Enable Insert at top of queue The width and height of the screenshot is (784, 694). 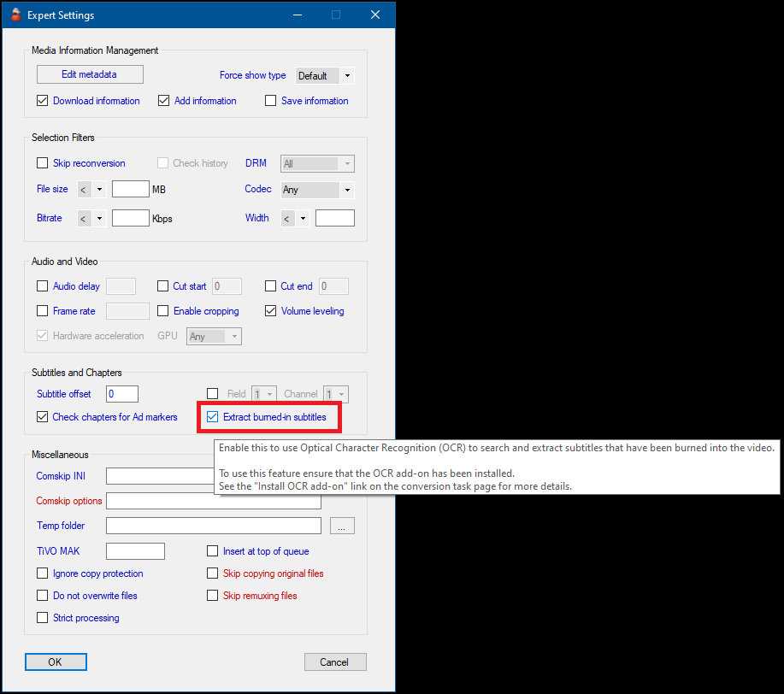pos(213,552)
